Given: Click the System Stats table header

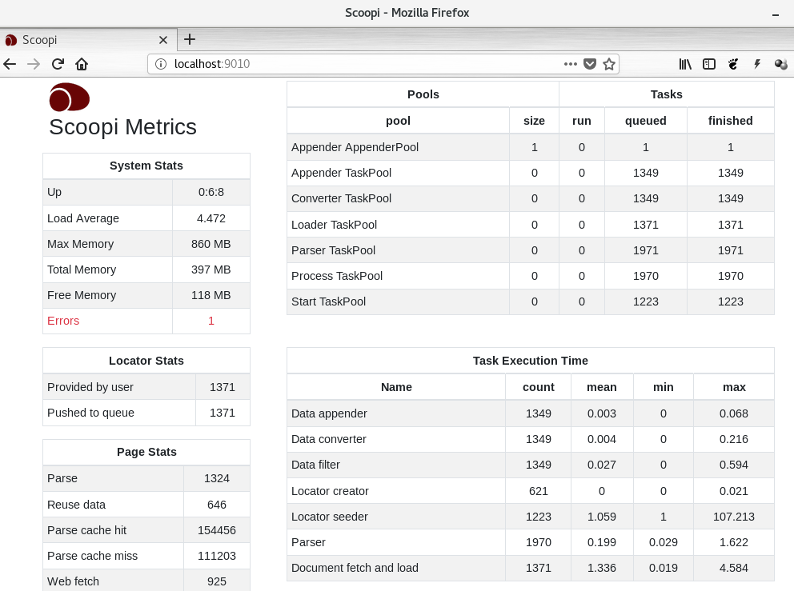Looking at the screenshot, I should click(146, 166).
